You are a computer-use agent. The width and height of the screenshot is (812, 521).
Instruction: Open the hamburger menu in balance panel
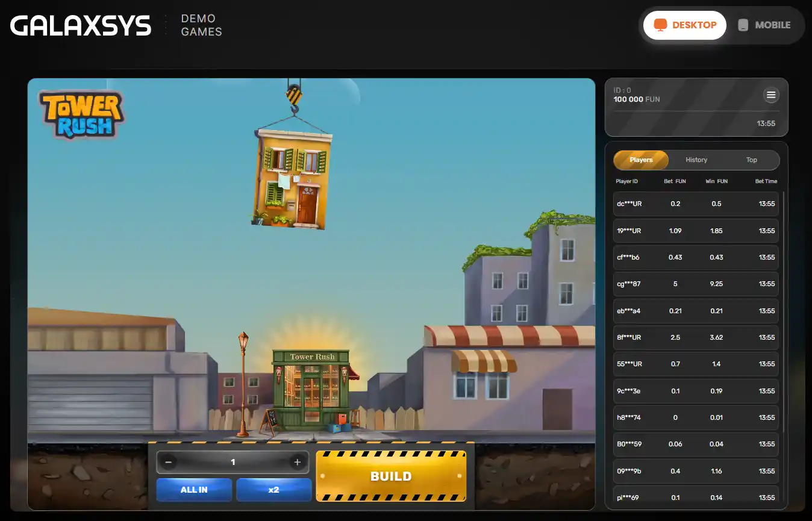pos(771,95)
